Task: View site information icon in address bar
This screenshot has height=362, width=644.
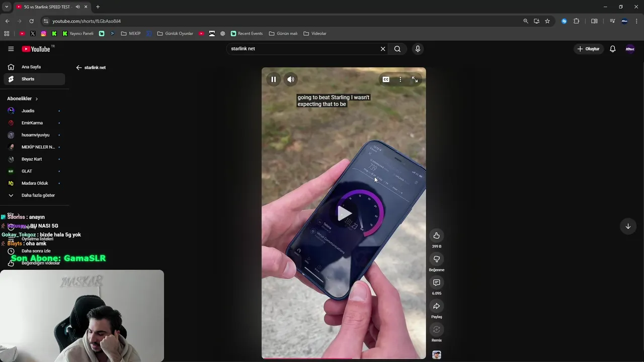Action: 46,21
